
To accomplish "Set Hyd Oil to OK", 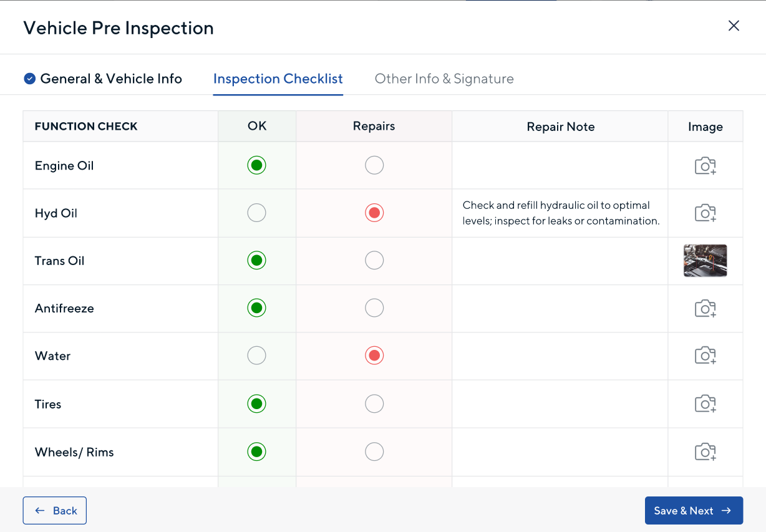I will tap(256, 213).
